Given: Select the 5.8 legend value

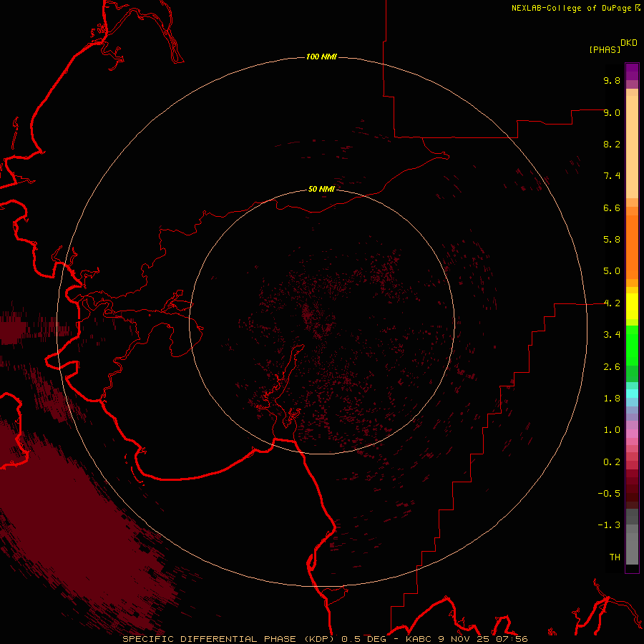Looking at the screenshot, I should (612, 240).
